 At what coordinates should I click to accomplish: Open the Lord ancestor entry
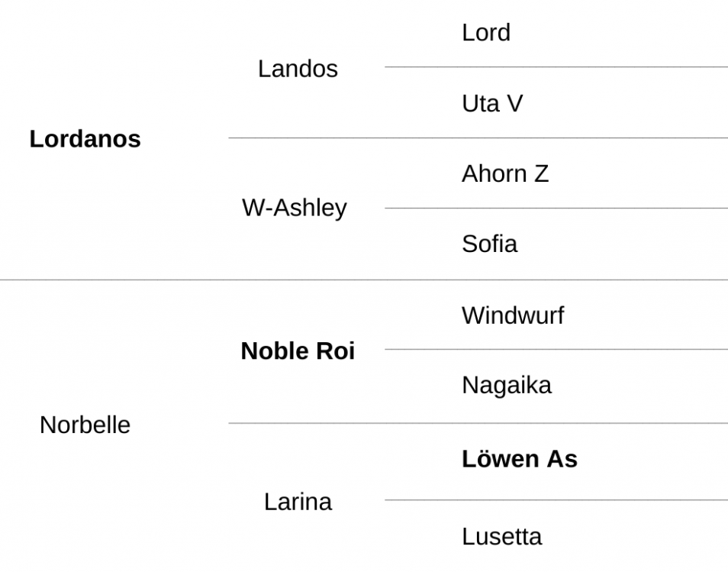tap(486, 33)
